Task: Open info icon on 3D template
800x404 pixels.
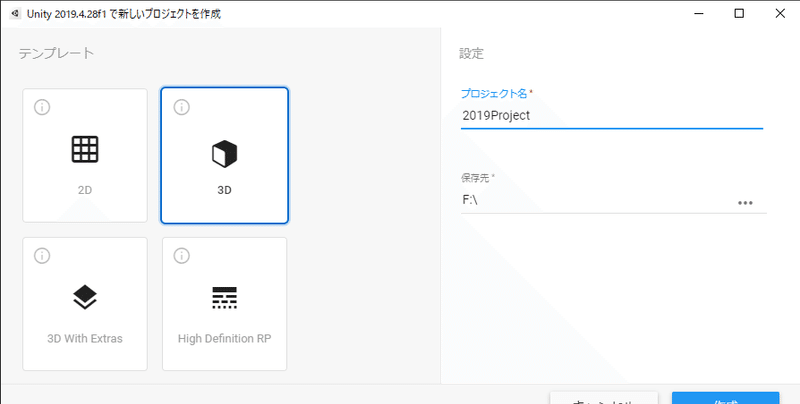Action: tap(182, 107)
